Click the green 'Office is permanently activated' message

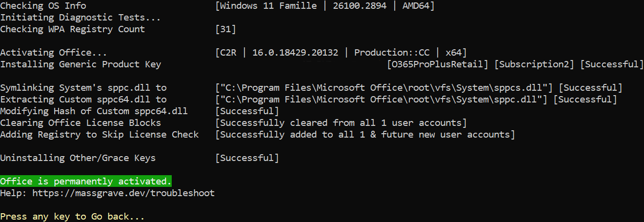tap(86, 182)
